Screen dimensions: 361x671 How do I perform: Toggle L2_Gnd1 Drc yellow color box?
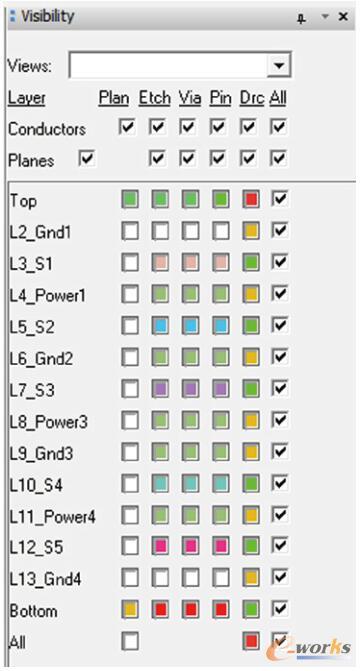(251, 232)
